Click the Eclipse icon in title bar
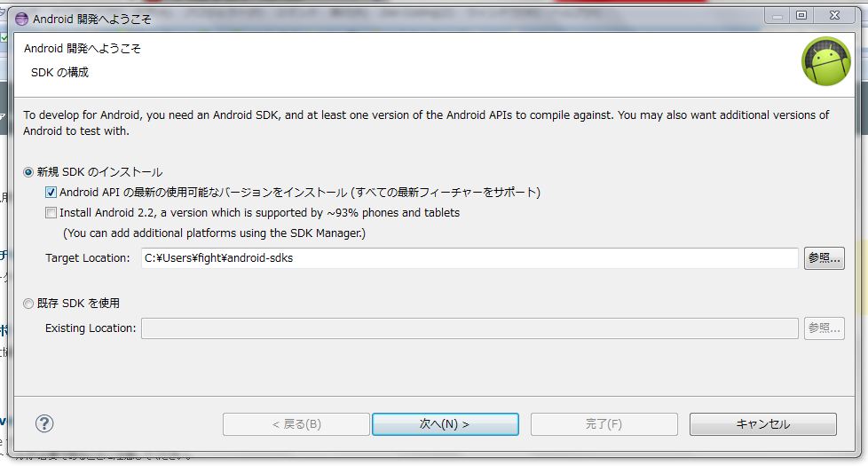Screen dimensions: 868x466 pos(21,19)
